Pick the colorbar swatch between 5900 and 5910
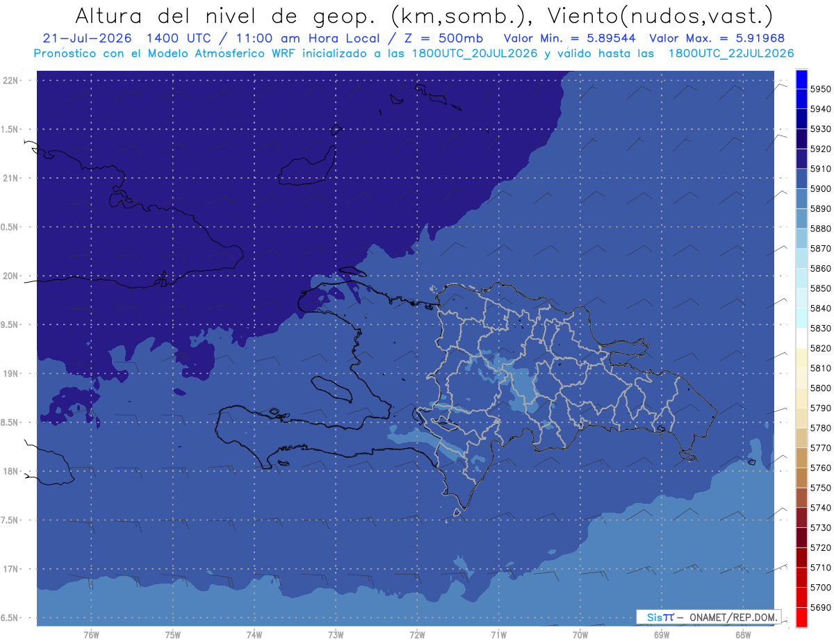 [x=801, y=179]
